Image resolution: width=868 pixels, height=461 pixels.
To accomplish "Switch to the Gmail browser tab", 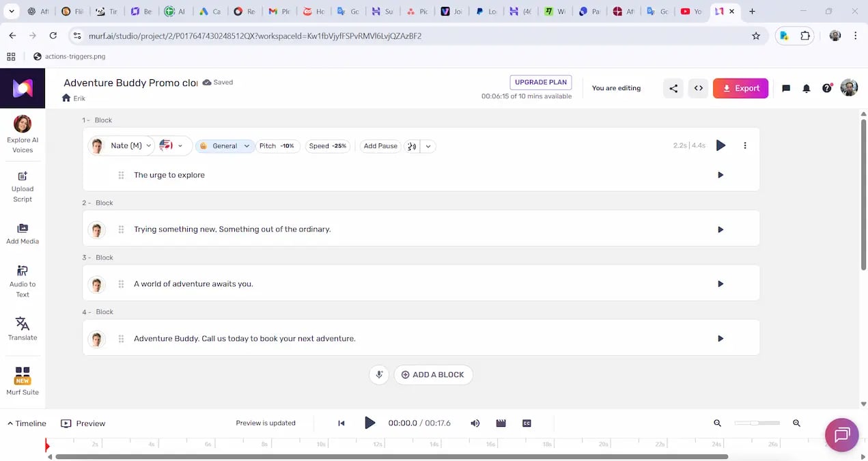I will tap(279, 12).
